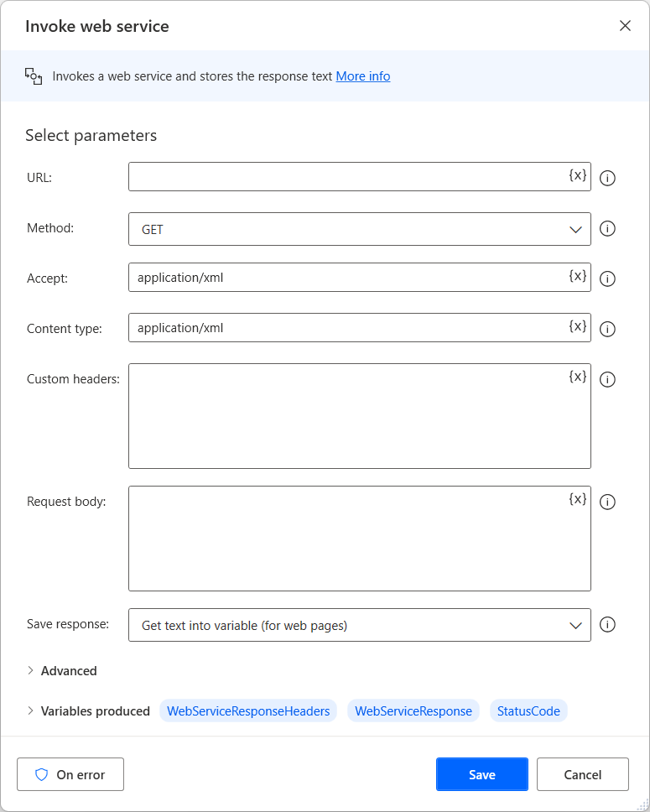Expand the Variables produced section
Image resolution: width=650 pixels, height=812 pixels.
coord(88,710)
